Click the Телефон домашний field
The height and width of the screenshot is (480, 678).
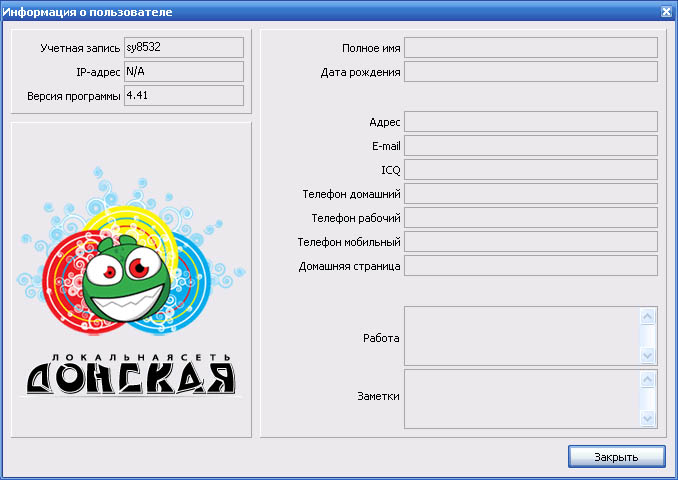pos(530,194)
